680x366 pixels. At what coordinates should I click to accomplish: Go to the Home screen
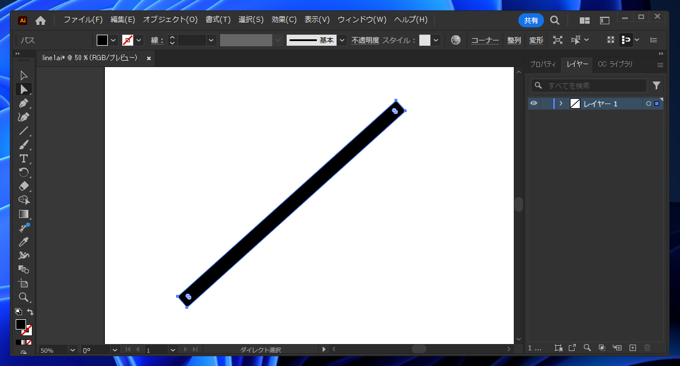tap(40, 20)
